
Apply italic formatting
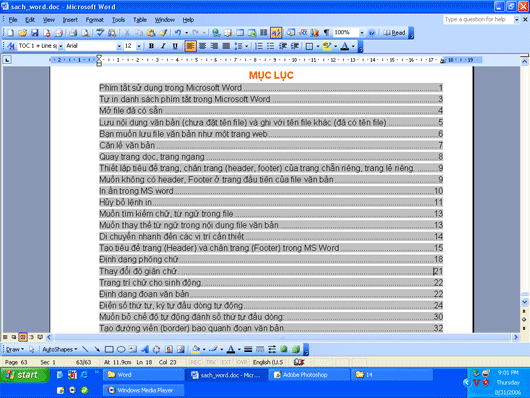point(163,46)
